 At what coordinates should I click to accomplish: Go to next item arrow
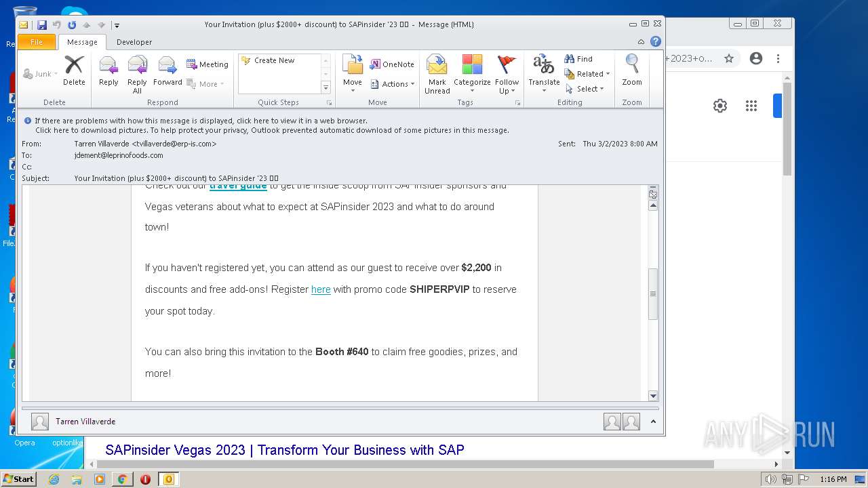tap(101, 25)
